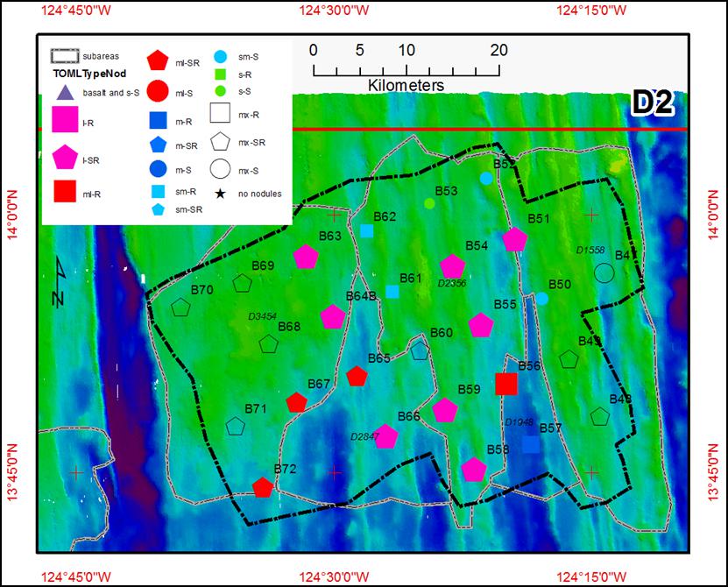Click the hollow circle marker at B47
Screen dimensions: 728x587
click(604, 272)
